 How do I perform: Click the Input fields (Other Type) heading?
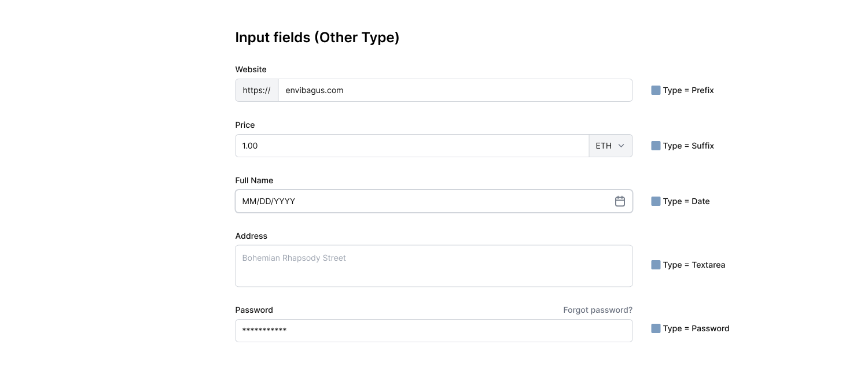coord(317,37)
